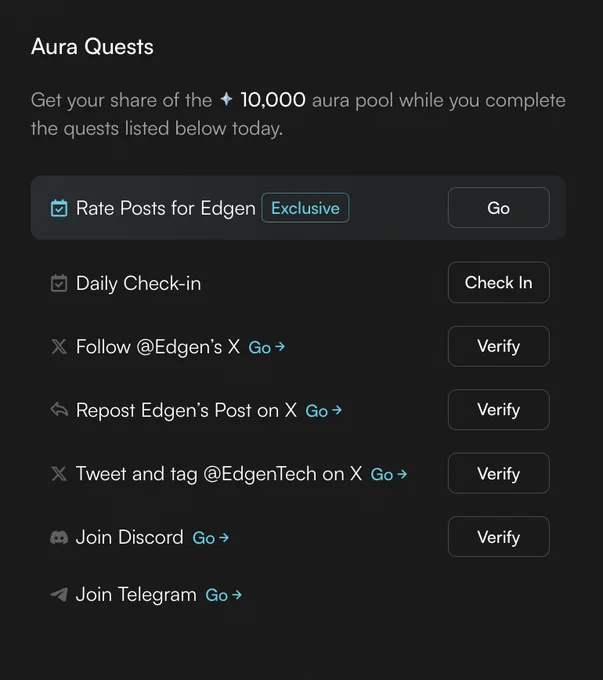Click the Daily Check-in calendar icon
This screenshot has width=603, height=680.
coord(59,283)
